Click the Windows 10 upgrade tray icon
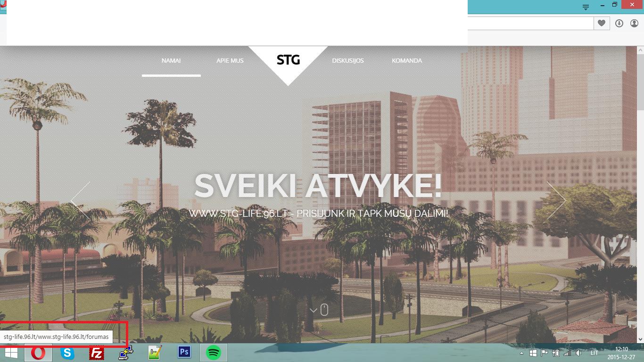Screen dimensions: 644x362 coord(533,353)
